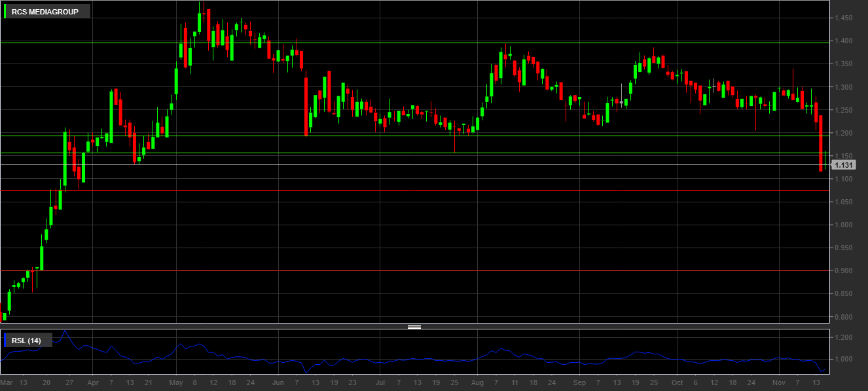Select the green horizontal line near 1.195
The width and height of the screenshot is (868, 391).
pos(393,135)
